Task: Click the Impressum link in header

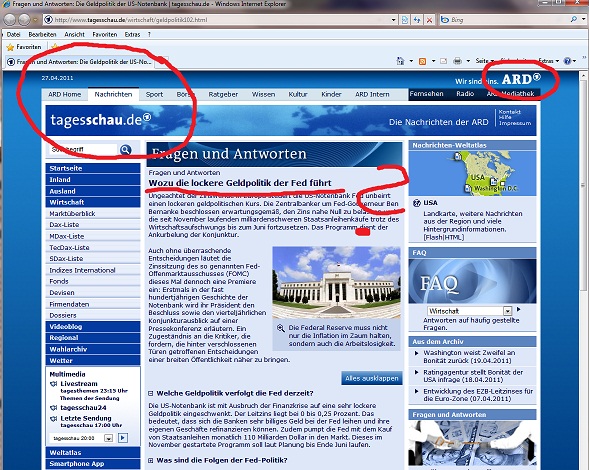Action: tap(515, 123)
